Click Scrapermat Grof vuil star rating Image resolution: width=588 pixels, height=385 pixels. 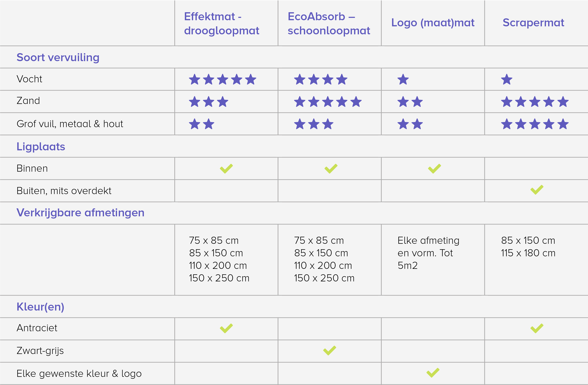click(x=535, y=124)
